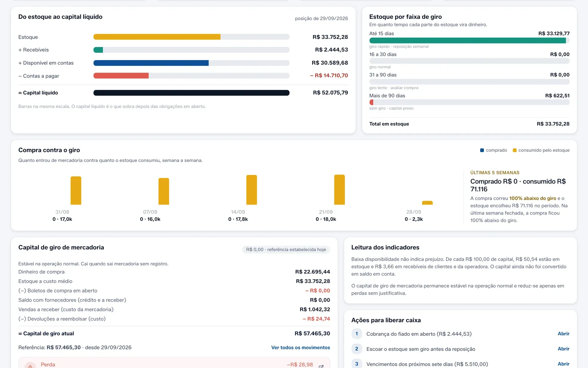Open Abrir for Escoar o estoque sem giro
Image resolution: width=588 pixels, height=368 pixels.
click(563, 349)
